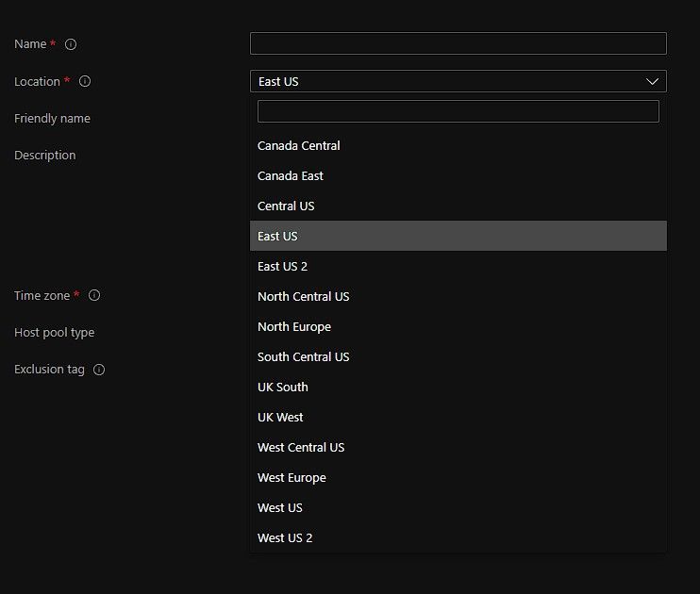700x594 pixels.
Task: Collapse the Location dropdown chevron
Action: click(x=652, y=81)
